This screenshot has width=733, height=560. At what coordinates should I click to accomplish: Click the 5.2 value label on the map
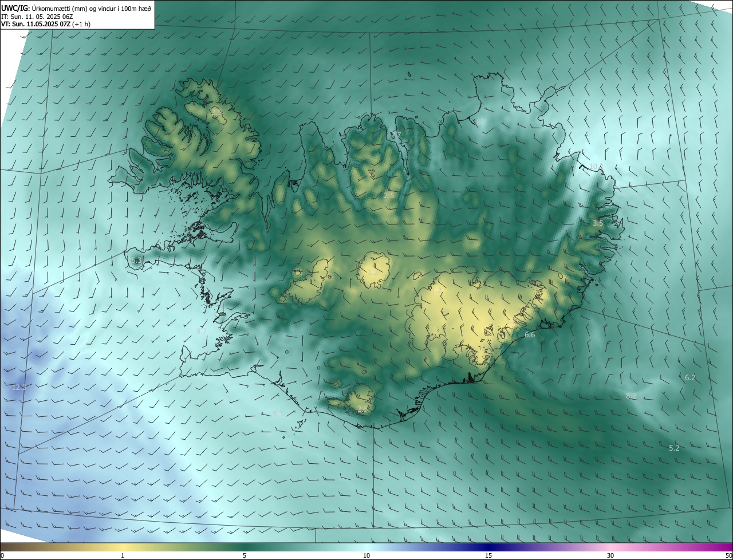[x=674, y=448]
